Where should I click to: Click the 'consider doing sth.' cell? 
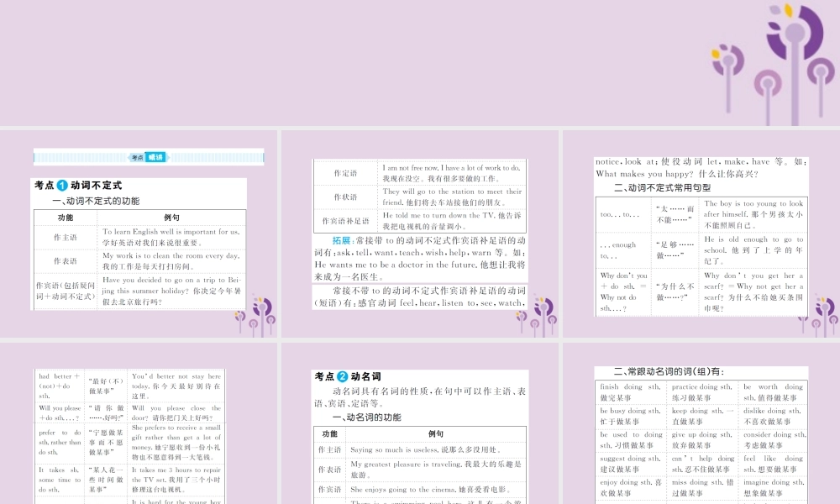773,439
